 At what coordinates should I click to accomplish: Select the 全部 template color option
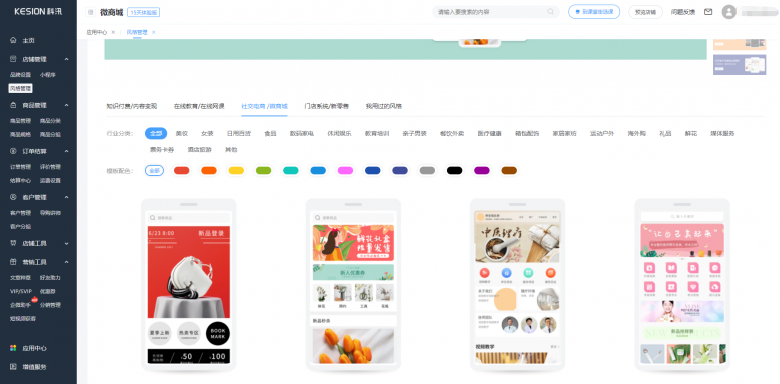coord(154,171)
